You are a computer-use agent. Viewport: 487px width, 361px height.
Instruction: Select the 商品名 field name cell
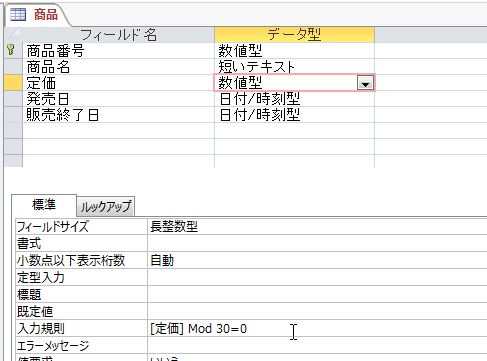[118, 66]
